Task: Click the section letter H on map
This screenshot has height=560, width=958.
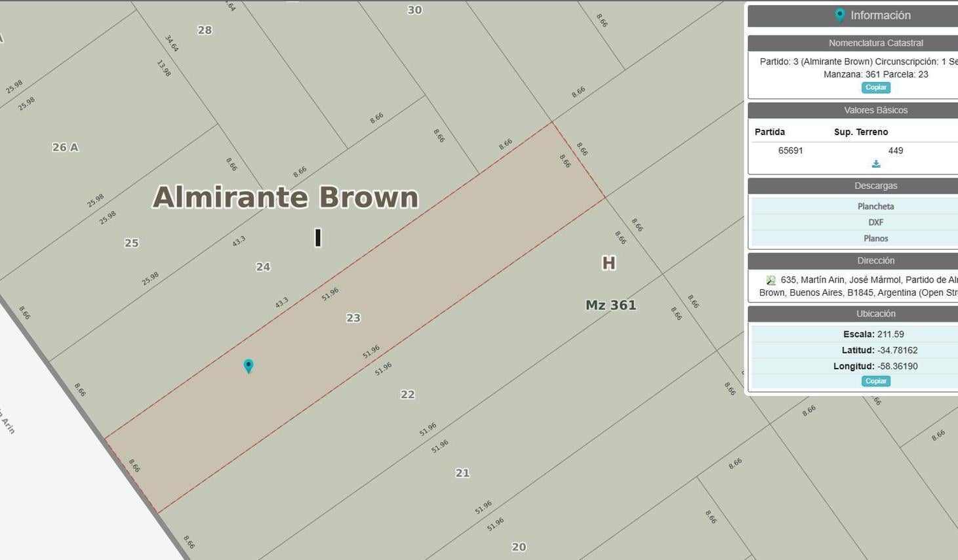Action: click(x=609, y=263)
